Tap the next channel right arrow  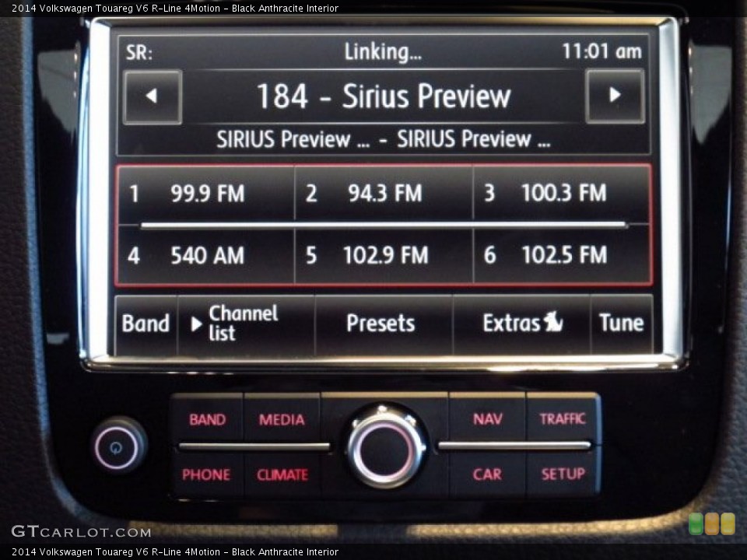[x=615, y=96]
